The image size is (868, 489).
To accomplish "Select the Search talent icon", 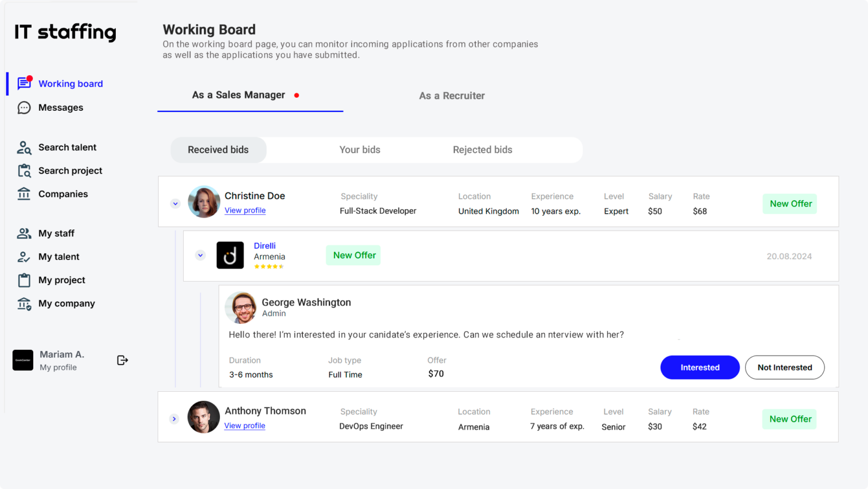I will [23, 148].
